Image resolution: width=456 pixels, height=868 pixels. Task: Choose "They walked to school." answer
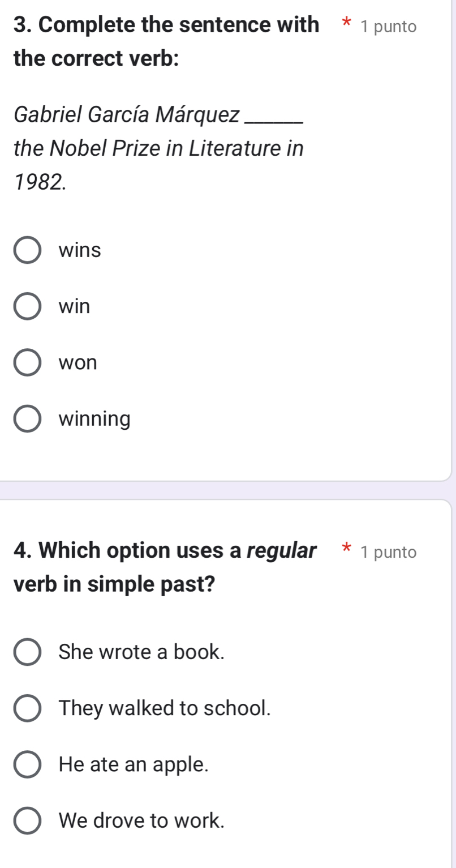coord(27,708)
